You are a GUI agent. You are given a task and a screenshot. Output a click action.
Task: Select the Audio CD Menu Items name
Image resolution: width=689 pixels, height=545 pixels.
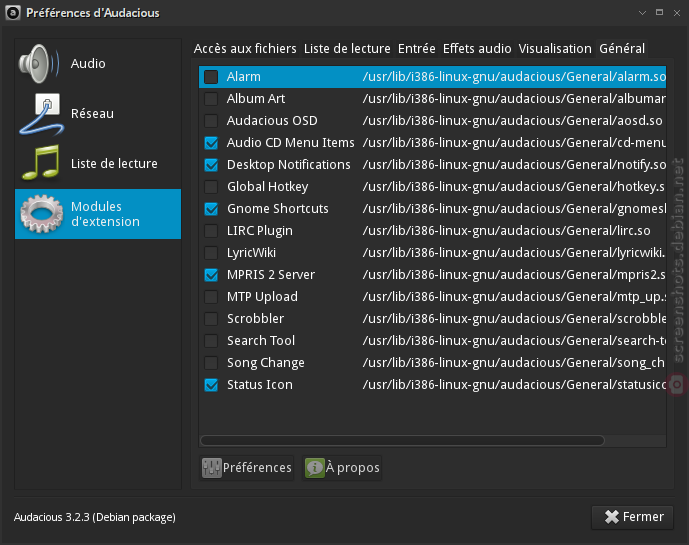click(x=290, y=143)
